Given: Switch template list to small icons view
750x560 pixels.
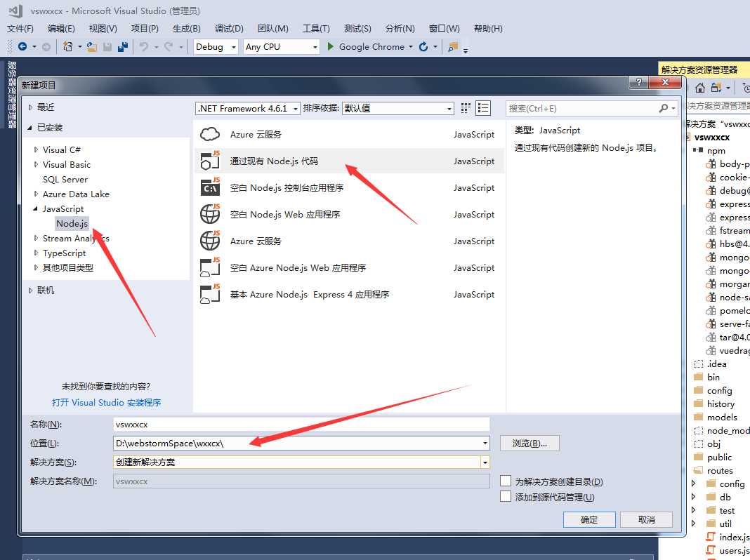Looking at the screenshot, I should [x=466, y=108].
